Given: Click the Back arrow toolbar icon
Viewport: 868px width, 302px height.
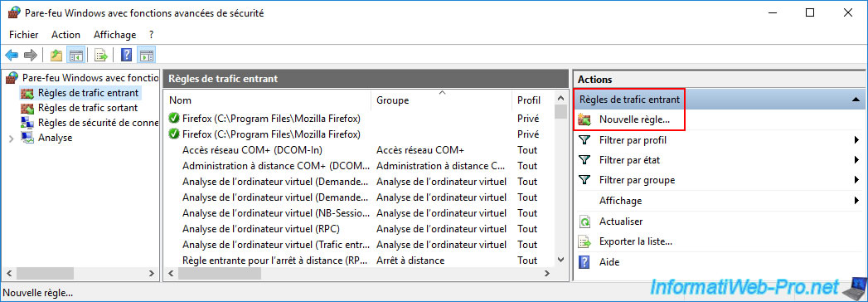Looking at the screenshot, I should [12, 55].
